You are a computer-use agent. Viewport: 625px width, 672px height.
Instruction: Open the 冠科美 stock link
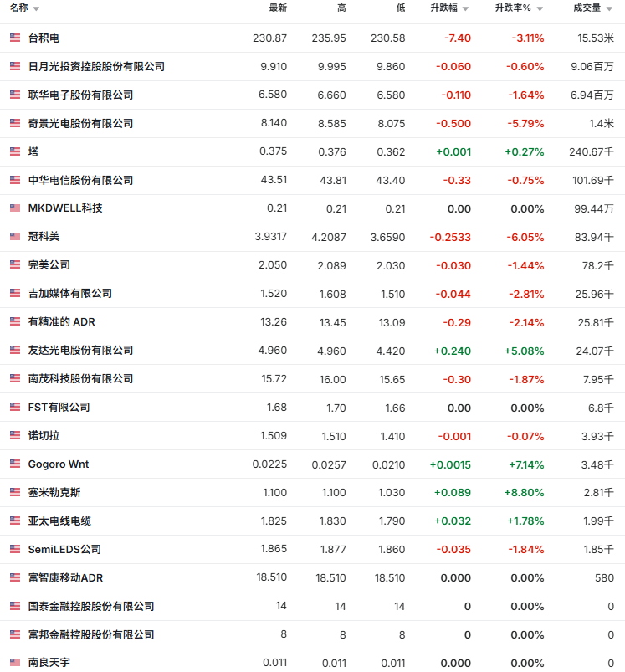click(44, 237)
